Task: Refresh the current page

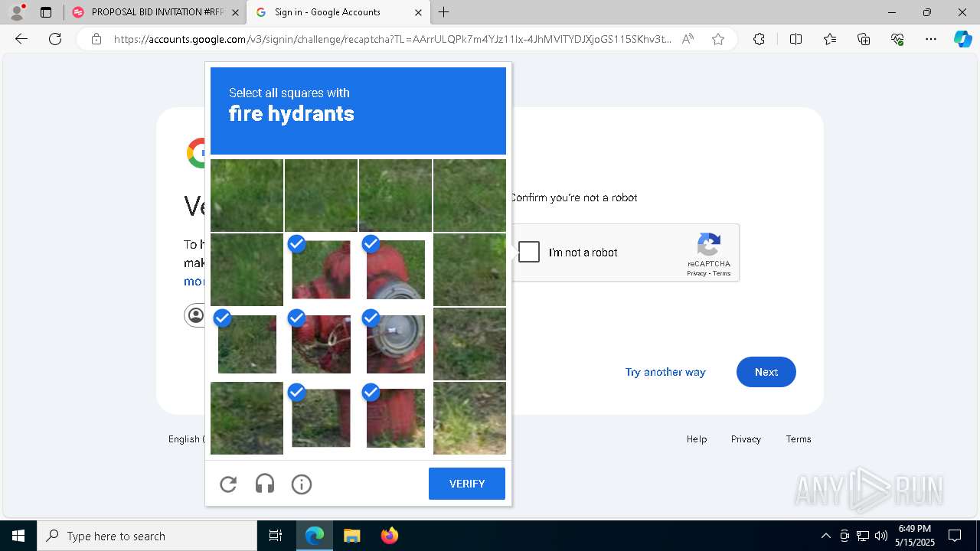Action: coord(55,39)
